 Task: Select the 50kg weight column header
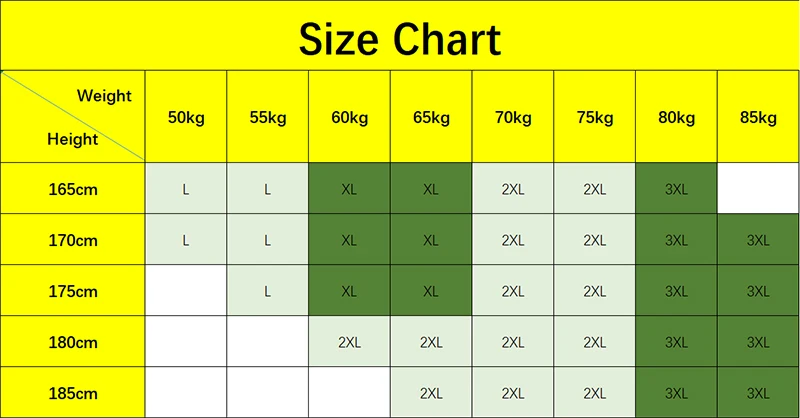186,117
